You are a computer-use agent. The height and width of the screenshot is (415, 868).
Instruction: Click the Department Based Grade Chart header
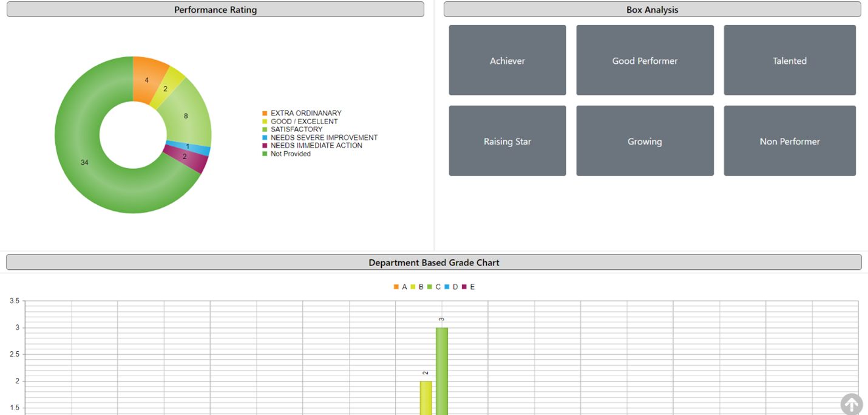433,262
